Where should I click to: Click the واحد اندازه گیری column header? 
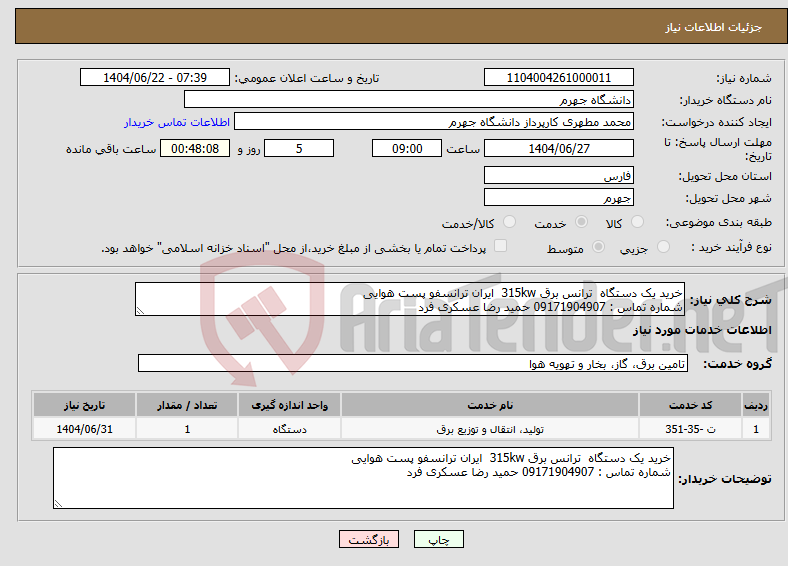[289, 405]
